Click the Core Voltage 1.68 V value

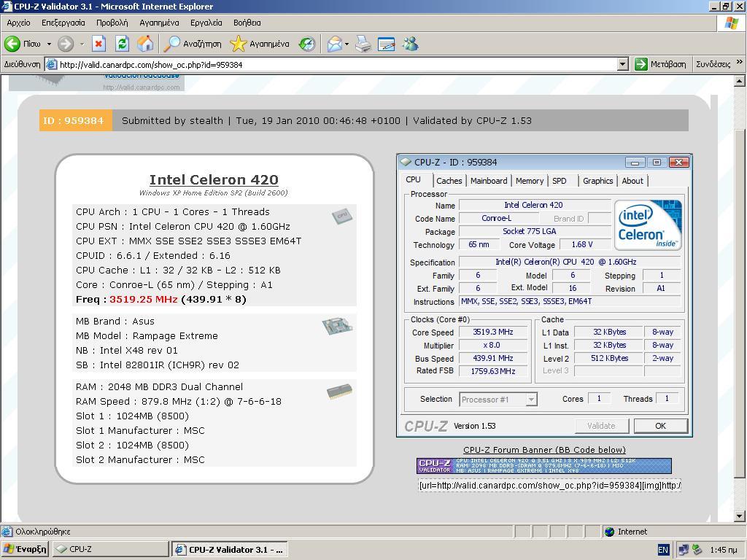tap(582, 244)
